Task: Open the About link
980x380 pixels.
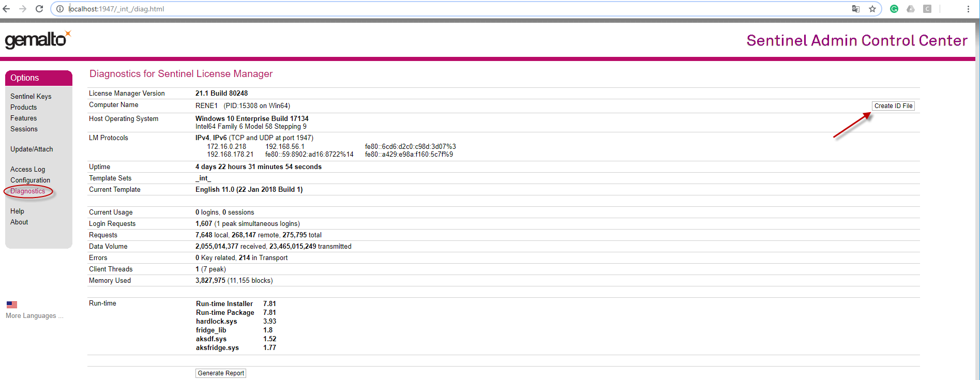Action: point(19,222)
